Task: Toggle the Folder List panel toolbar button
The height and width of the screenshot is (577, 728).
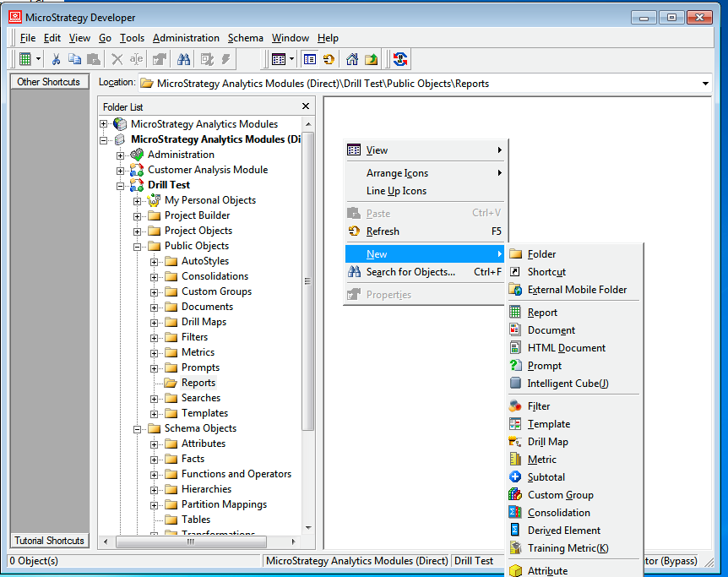Action: [x=310, y=59]
